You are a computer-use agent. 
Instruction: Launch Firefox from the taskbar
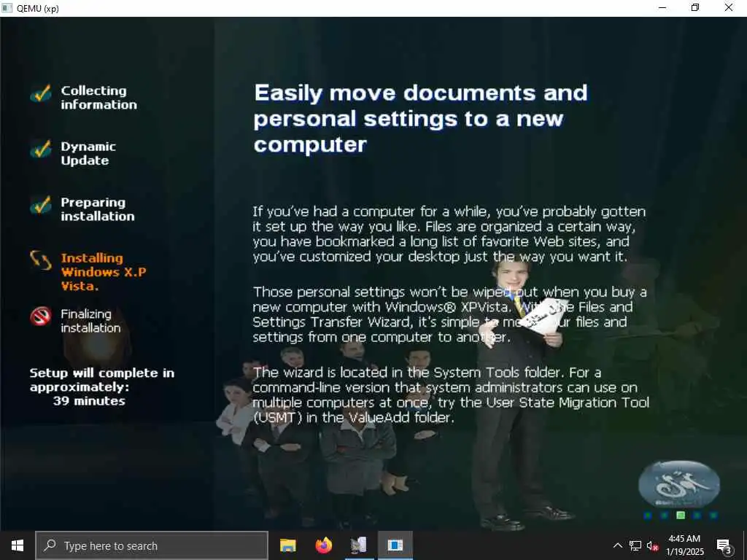tap(323, 545)
